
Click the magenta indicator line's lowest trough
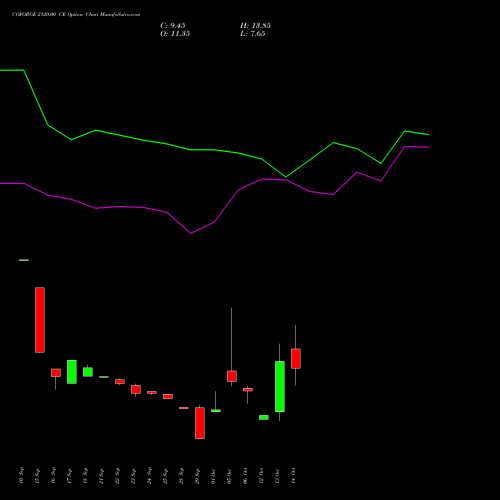191,233
